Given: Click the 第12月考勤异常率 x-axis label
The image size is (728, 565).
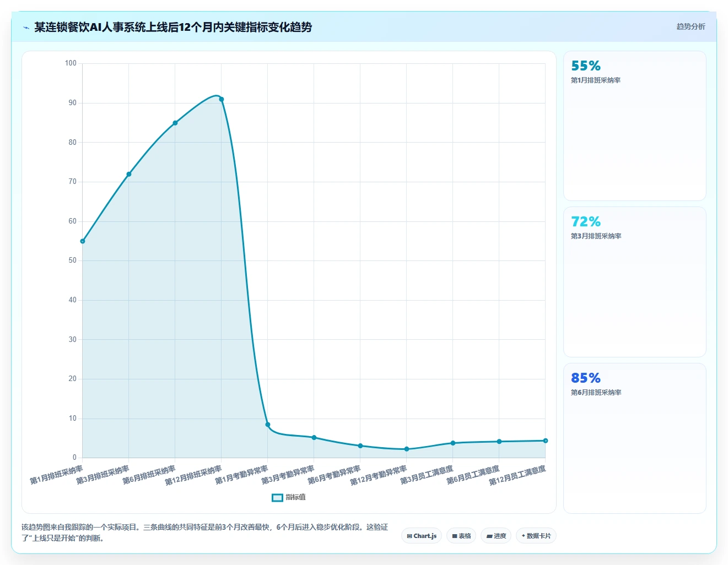Looking at the screenshot, I should click(x=379, y=476).
